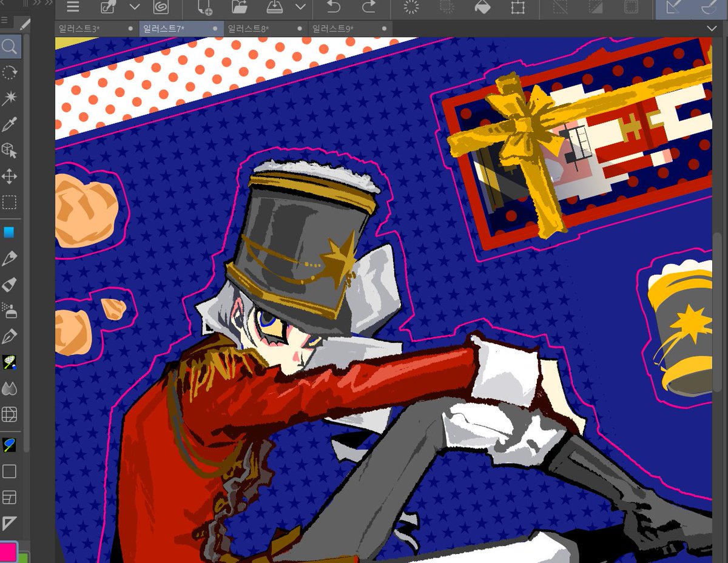This screenshot has width=728, height=563.
Task: Click the Clear outside selection icon
Action: pyautogui.click(x=447, y=7)
